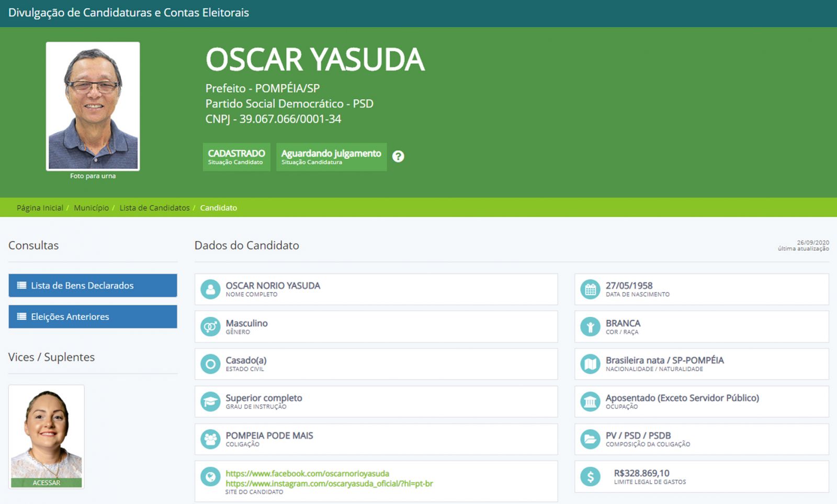Open the candidate's Instagram link

pos(329,484)
